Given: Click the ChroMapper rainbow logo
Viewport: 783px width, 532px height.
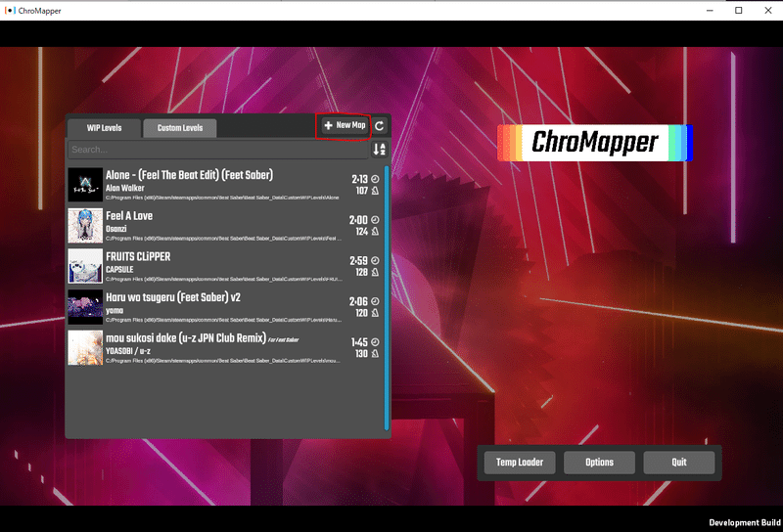Looking at the screenshot, I should (595, 143).
